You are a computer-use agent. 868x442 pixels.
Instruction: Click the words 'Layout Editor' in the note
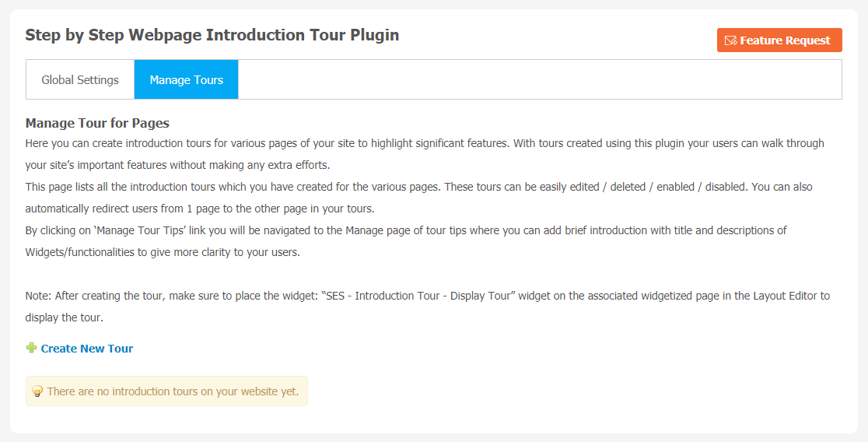[x=785, y=296]
